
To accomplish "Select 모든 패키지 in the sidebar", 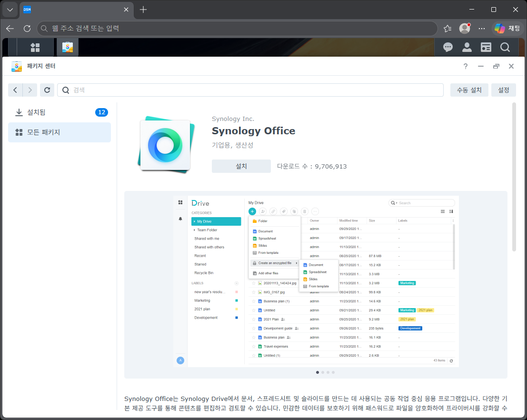I will pos(60,132).
